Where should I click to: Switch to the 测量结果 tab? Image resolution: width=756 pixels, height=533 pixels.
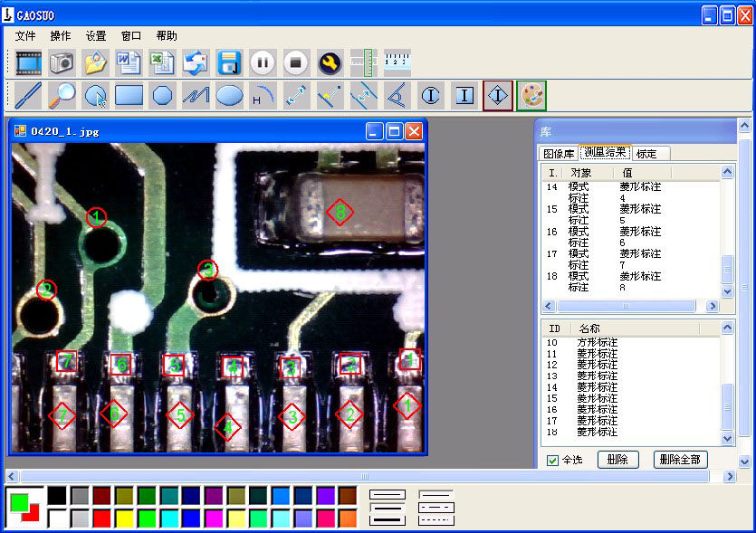(605, 152)
